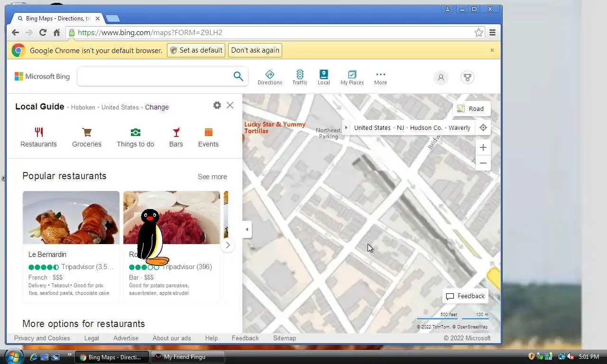Locate me on the map

(x=483, y=127)
